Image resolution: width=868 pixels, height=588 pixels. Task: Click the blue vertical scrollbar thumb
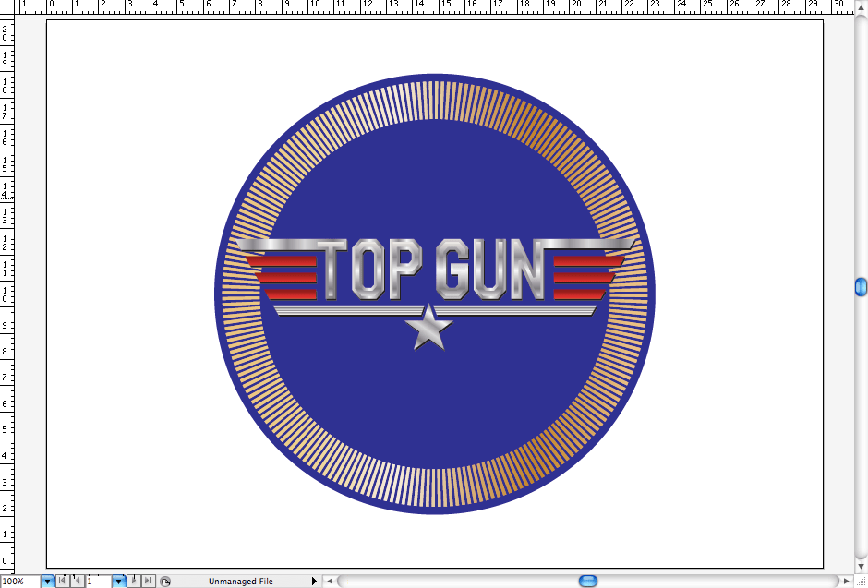861,286
